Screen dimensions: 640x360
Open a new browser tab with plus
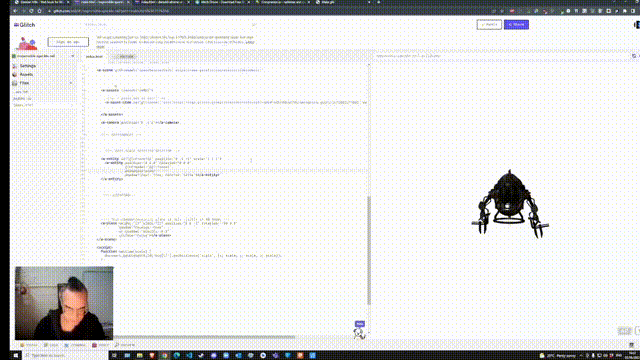pyautogui.click(x=379, y=2)
